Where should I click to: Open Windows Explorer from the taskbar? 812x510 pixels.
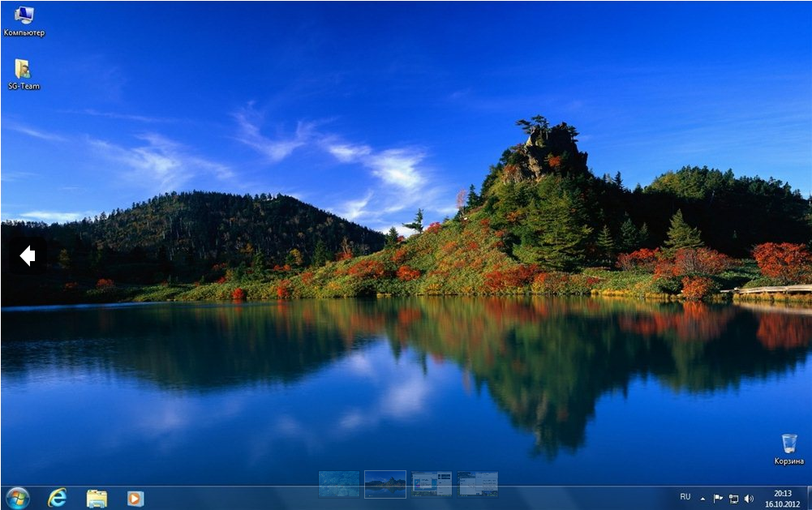97,499
